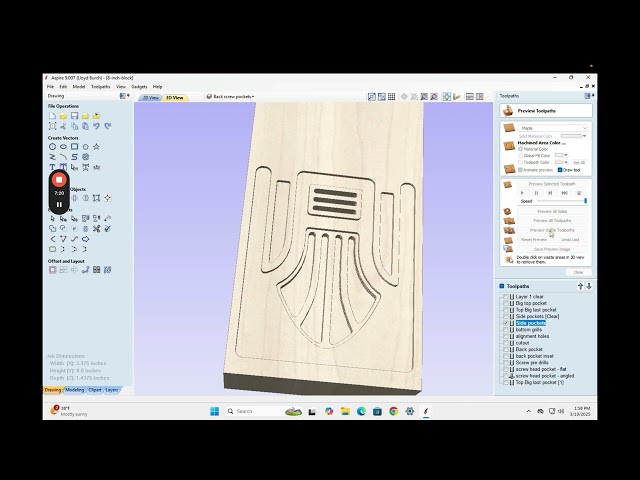Open the Model menu
The image size is (640, 480).
tap(79, 87)
